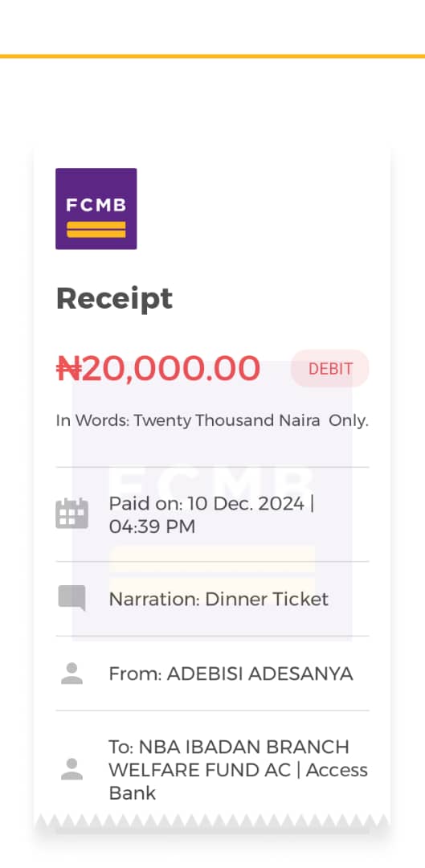The width and height of the screenshot is (425, 868).
Task: Click the purple FCMB logo
Action: click(x=96, y=209)
